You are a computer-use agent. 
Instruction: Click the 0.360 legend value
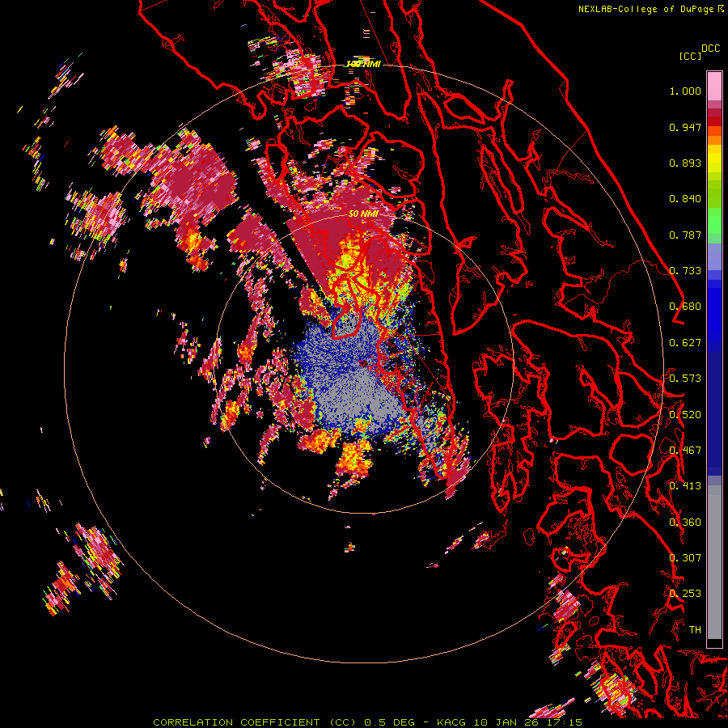click(x=685, y=523)
